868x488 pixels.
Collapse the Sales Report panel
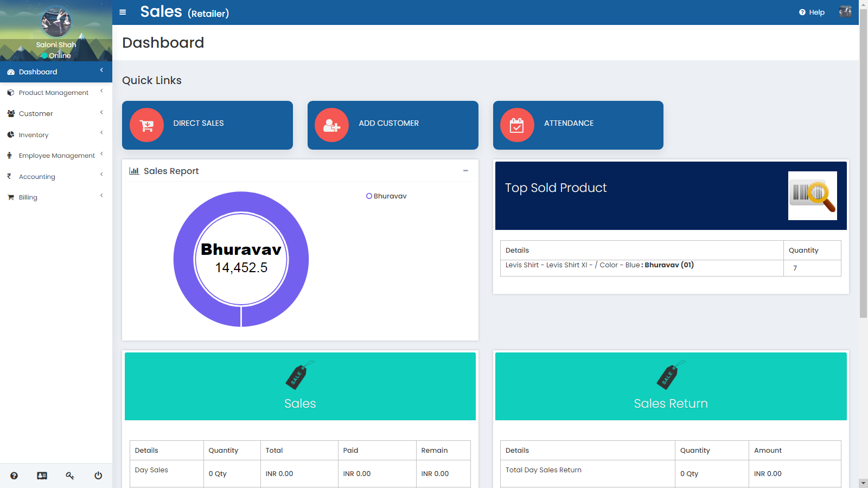pos(465,170)
